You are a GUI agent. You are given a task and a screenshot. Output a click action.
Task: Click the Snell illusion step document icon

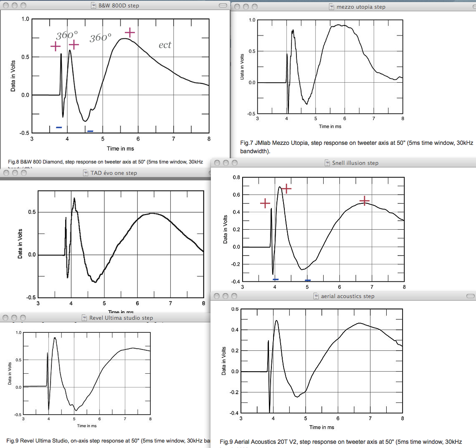pyautogui.click(x=327, y=163)
